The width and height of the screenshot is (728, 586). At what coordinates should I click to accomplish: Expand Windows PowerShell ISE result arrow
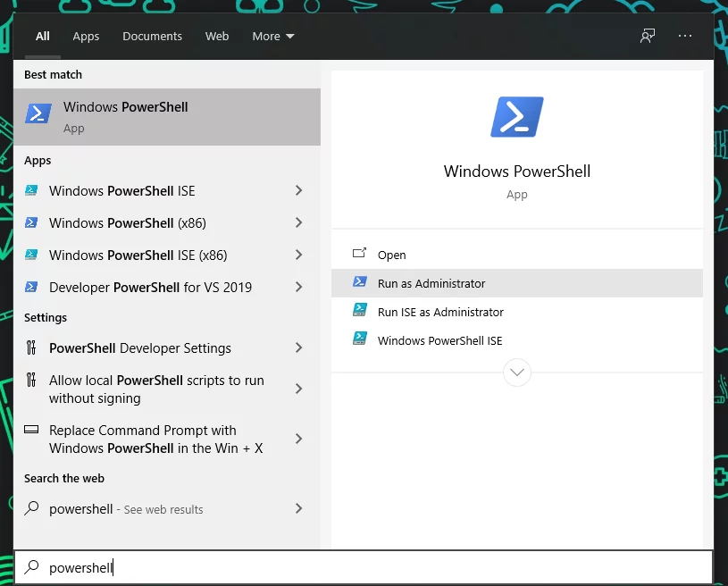[298, 190]
